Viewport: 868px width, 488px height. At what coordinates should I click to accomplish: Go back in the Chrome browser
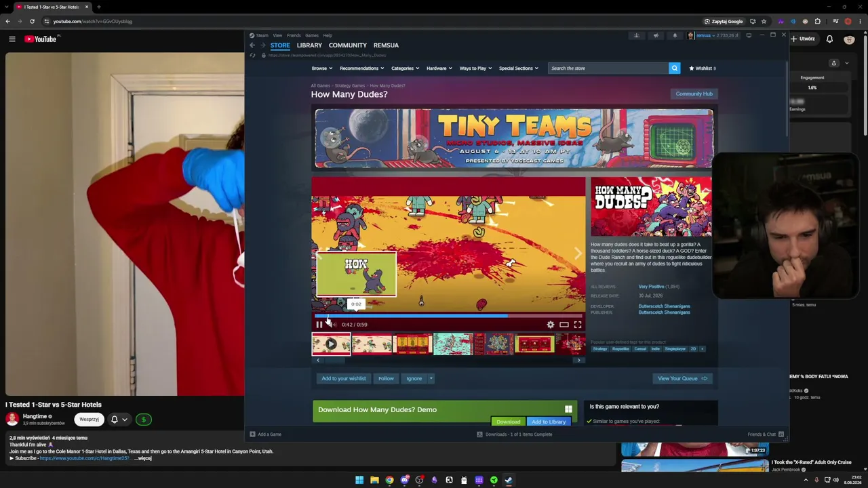(7, 21)
